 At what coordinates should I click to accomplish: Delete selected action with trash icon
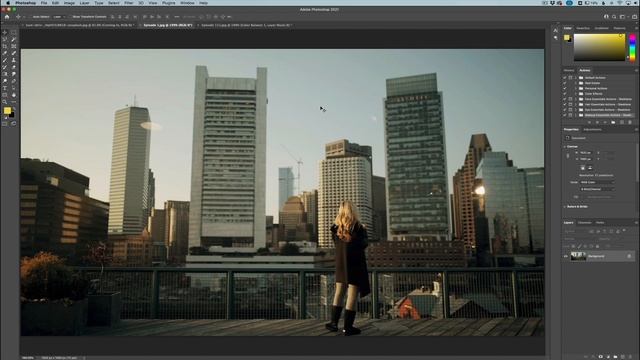pos(629,122)
